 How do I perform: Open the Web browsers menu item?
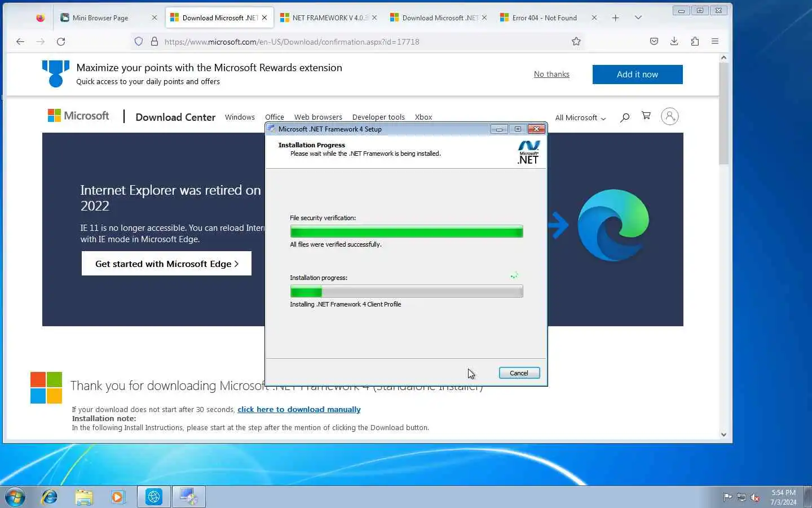318,117
